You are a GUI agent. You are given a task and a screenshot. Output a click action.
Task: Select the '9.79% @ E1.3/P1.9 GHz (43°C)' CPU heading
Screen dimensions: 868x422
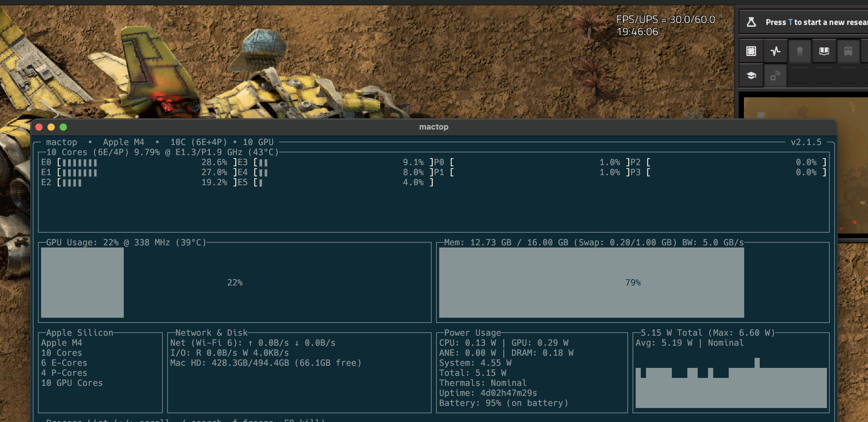click(206, 152)
